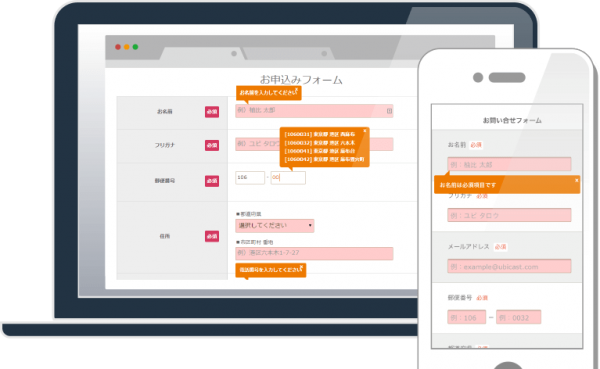The height and width of the screenshot is (369, 600).
Task: Select the first [1060031] address suggestion
Action: (x=320, y=134)
